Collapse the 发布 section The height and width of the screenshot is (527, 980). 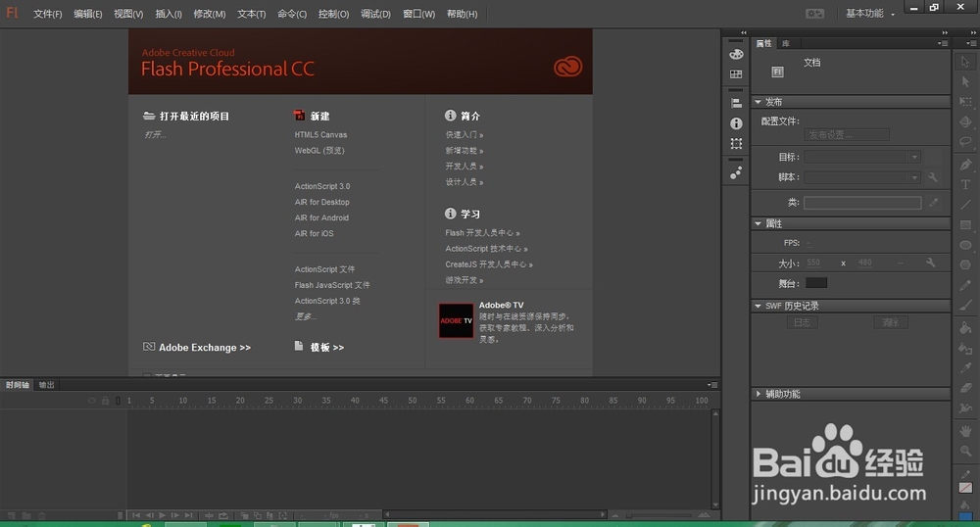[x=759, y=102]
